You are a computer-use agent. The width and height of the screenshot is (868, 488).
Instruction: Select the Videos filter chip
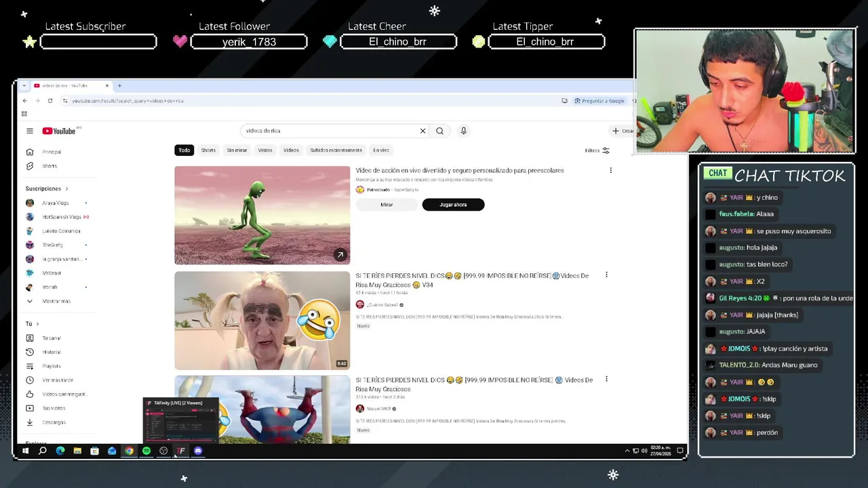coord(291,150)
